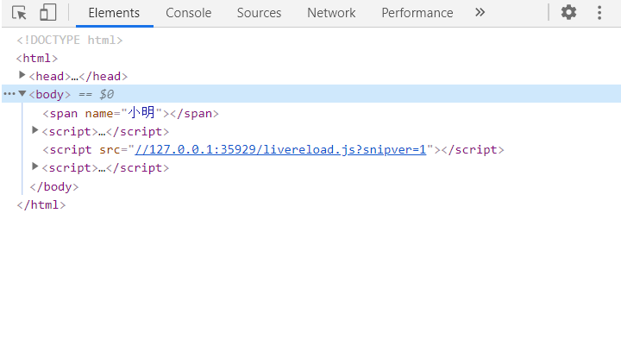Open the Network tab
The width and height of the screenshot is (621, 364).
click(x=331, y=13)
